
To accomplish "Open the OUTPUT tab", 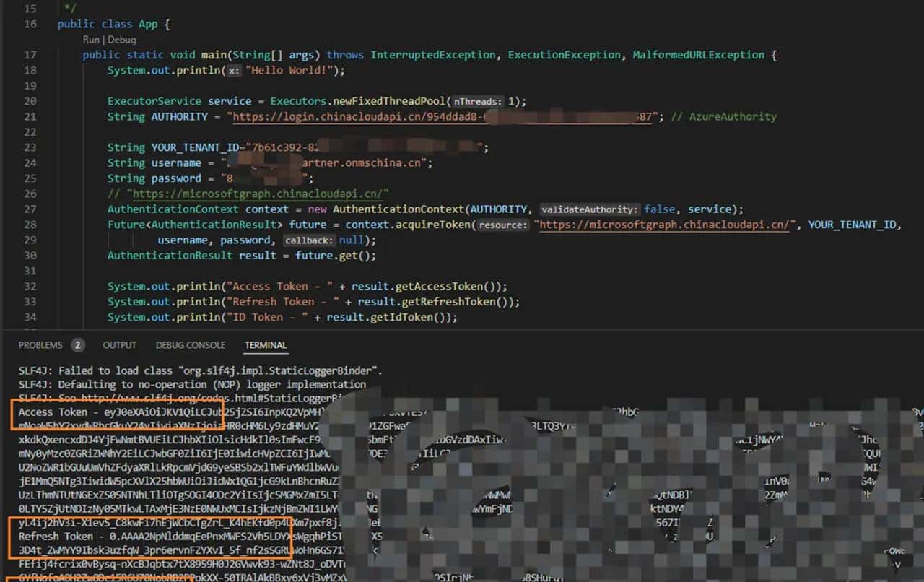I will [x=119, y=345].
